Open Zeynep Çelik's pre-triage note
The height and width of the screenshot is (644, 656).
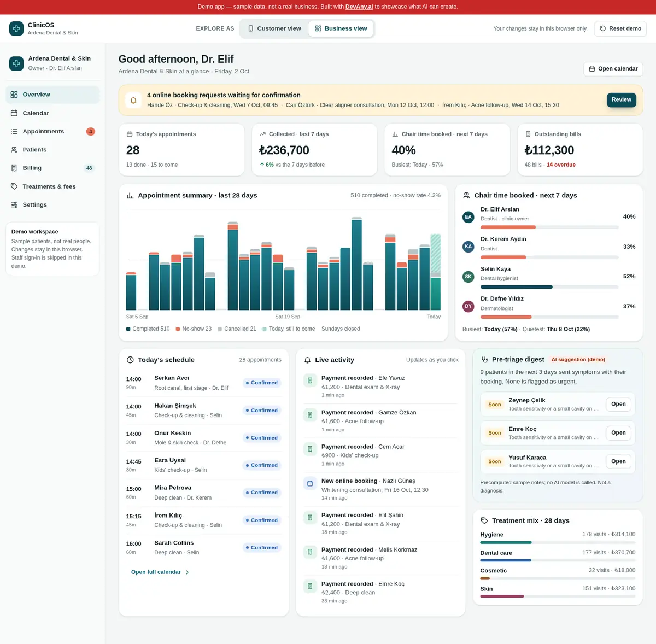[618, 404]
